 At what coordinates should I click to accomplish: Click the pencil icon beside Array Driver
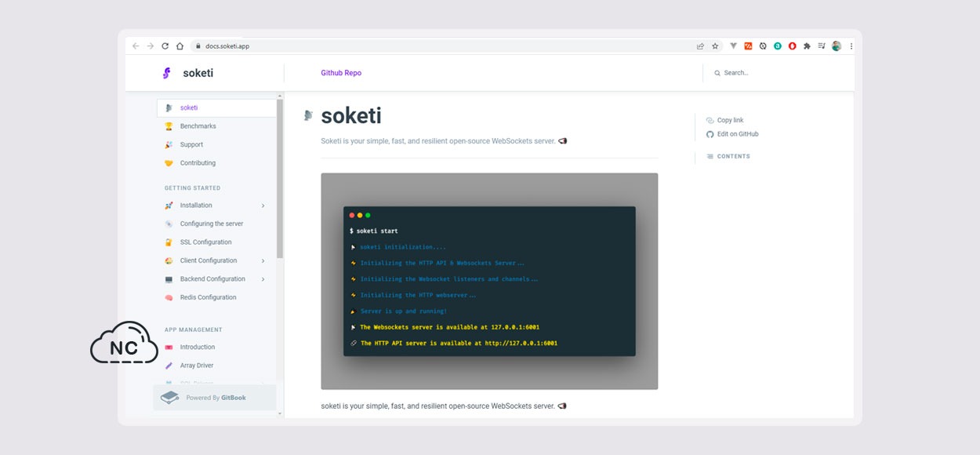tap(169, 366)
